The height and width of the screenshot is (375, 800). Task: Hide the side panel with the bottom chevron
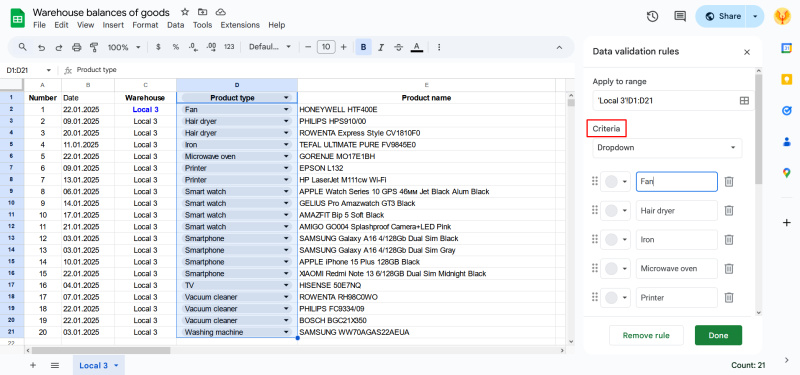tap(786, 361)
